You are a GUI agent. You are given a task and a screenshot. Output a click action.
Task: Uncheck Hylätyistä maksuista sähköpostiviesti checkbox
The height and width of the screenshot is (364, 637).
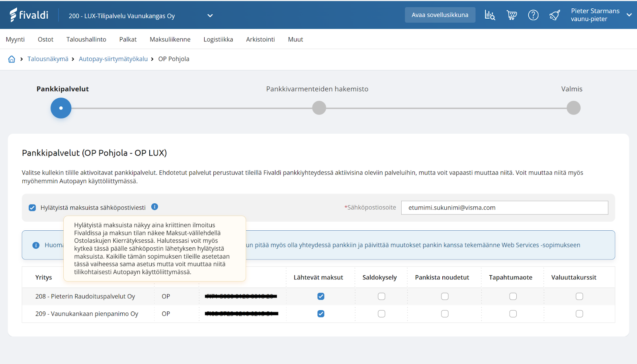[32, 208]
